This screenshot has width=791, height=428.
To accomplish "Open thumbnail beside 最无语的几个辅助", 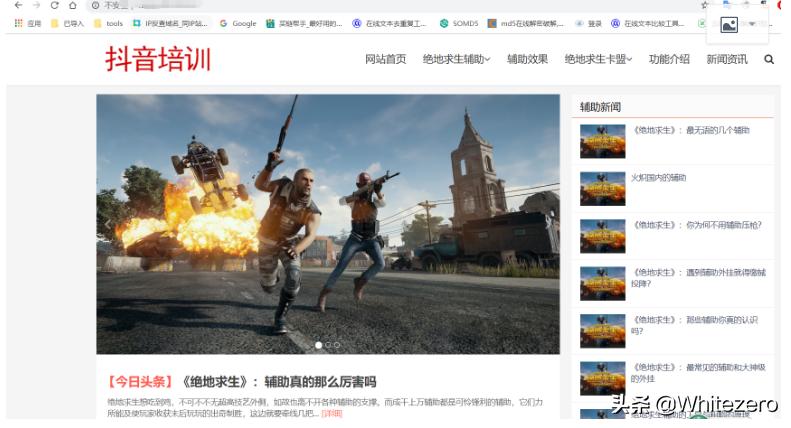I will [602, 141].
